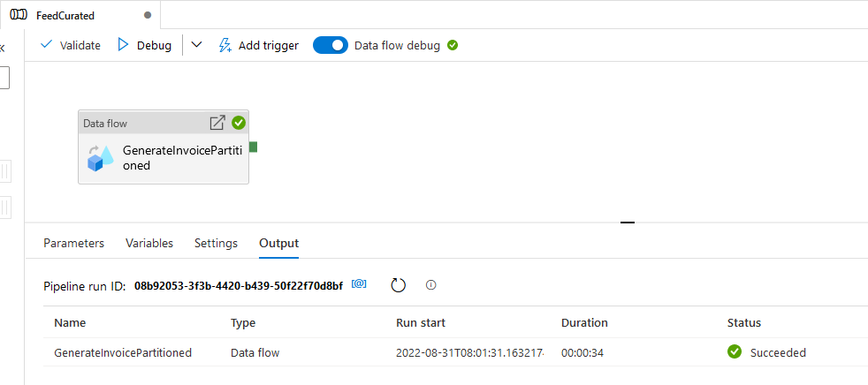
Task: Click the GenerateInvoicePartitioned data flow icon
Action: coord(100,158)
